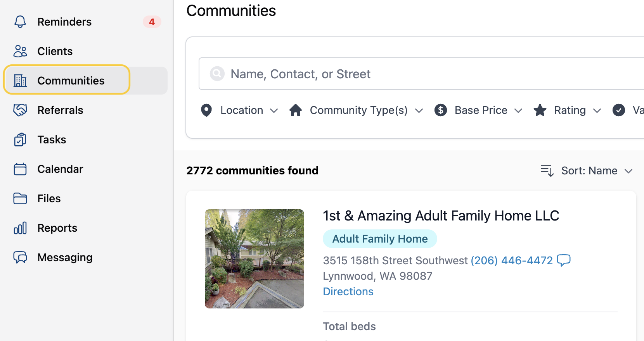Image resolution: width=644 pixels, height=341 pixels.
Task: Click the Files folder icon
Action: [20, 198]
